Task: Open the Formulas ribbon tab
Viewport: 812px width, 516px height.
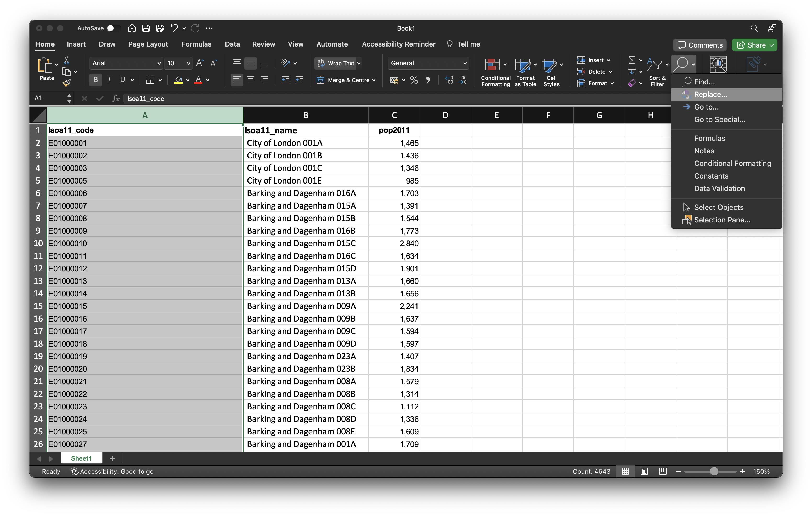Action: tap(196, 44)
